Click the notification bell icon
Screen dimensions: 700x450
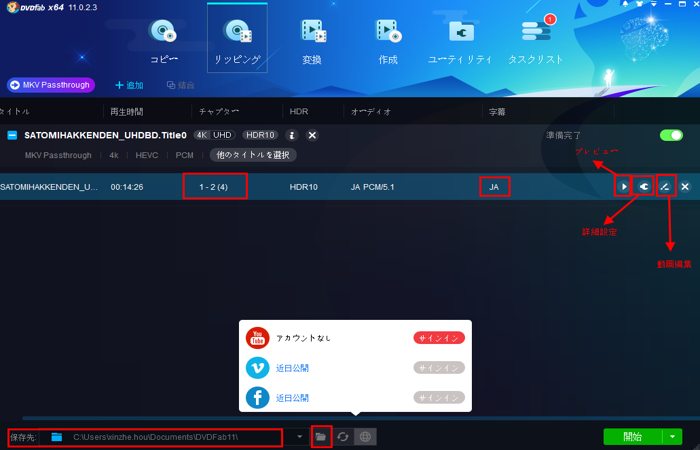[x=625, y=4]
